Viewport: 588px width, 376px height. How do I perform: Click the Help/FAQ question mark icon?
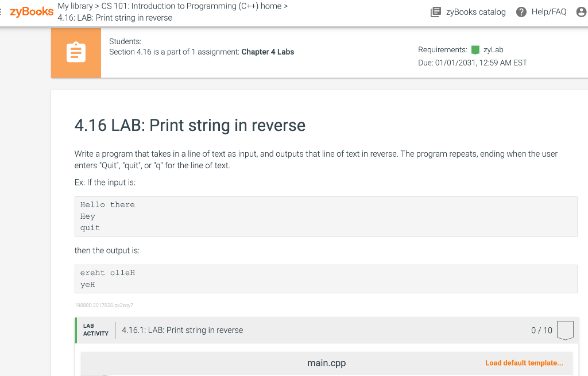[x=521, y=12]
